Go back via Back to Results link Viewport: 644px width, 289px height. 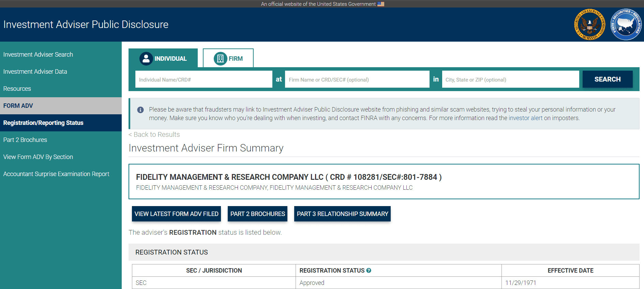[154, 134]
